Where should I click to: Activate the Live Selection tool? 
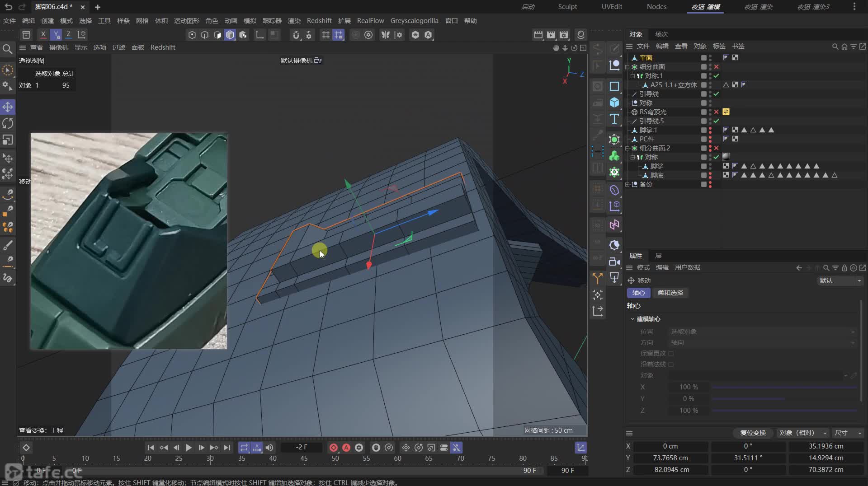(x=8, y=70)
